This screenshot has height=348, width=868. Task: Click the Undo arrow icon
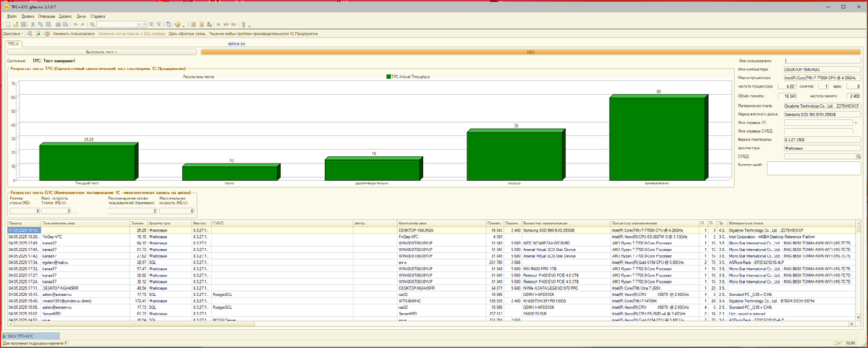coord(75,24)
